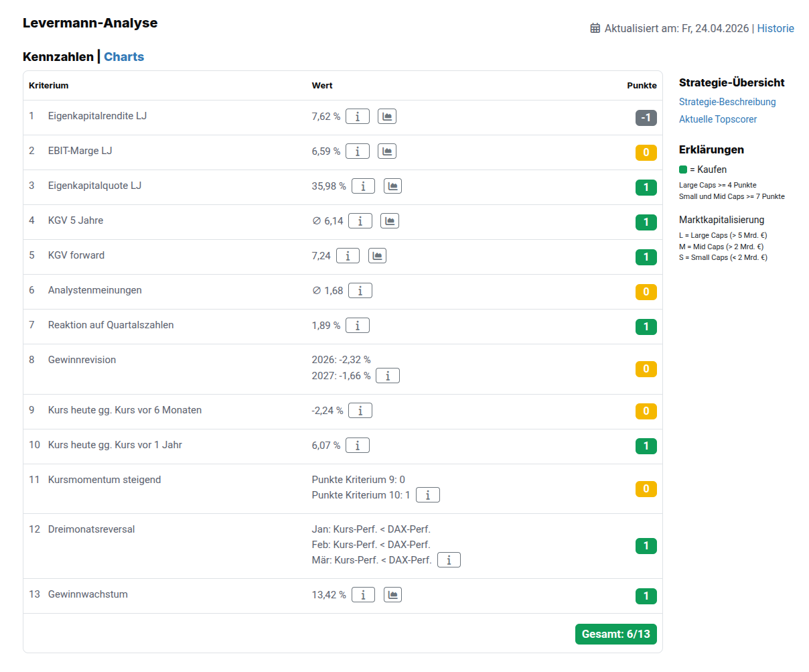Select the Kennzahlen tab
This screenshot has width=809, height=672.
[58, 57]
